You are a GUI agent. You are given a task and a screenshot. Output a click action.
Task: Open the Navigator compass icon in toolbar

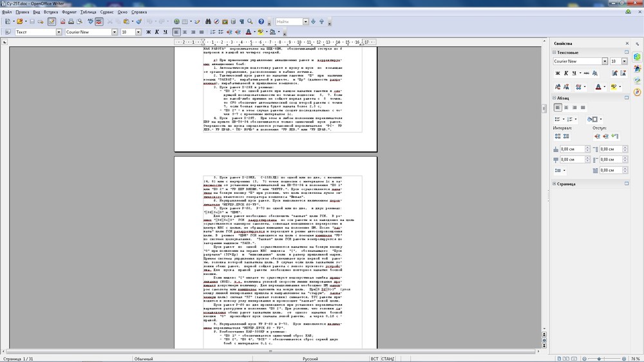tap(216, 21)
